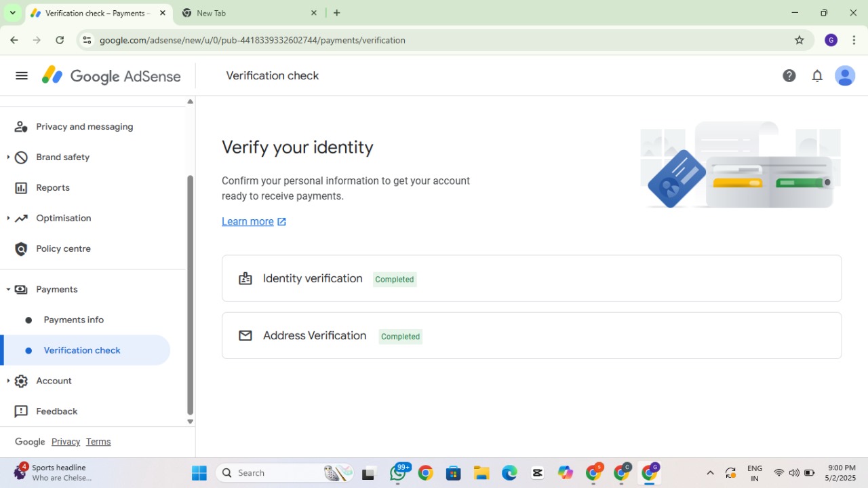This screenshot has height=488, width=868.
Task: Click the Brand safety blocked icon
Action: click(21, 157)
